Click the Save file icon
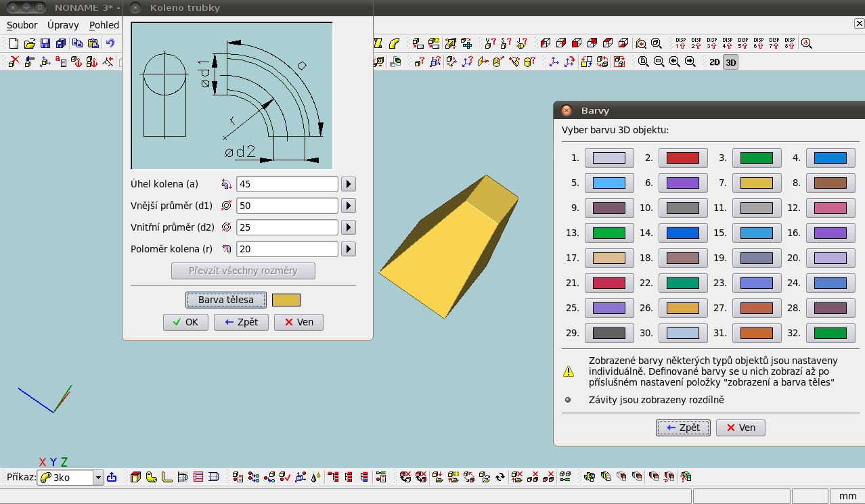This screenshot has width=865, height=504. [45, 43]
